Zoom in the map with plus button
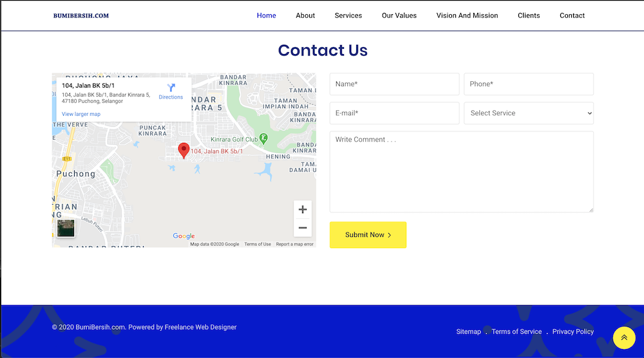 (303, 209)
